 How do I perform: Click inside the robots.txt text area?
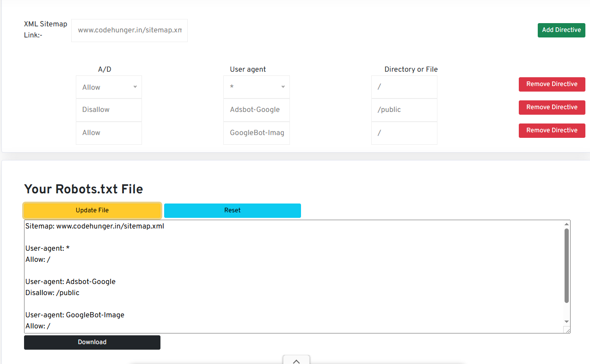coord(277,273)
